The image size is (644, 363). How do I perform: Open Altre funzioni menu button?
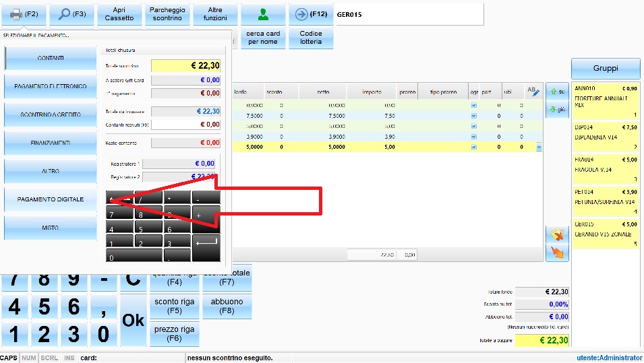point(215,14)
